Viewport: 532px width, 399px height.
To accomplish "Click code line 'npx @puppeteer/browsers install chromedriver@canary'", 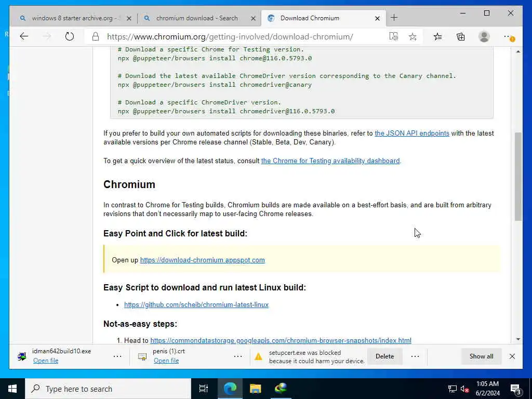I will [x=215, y=85].
